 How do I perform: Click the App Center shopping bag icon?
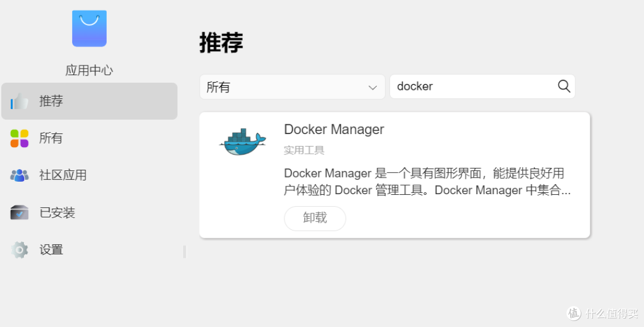click(89, 29)
